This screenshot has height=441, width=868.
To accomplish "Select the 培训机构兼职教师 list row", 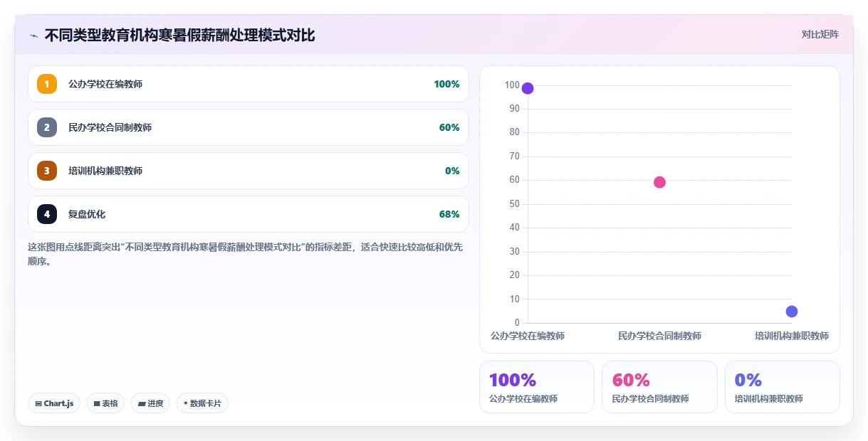I will (x=249, y=171).
